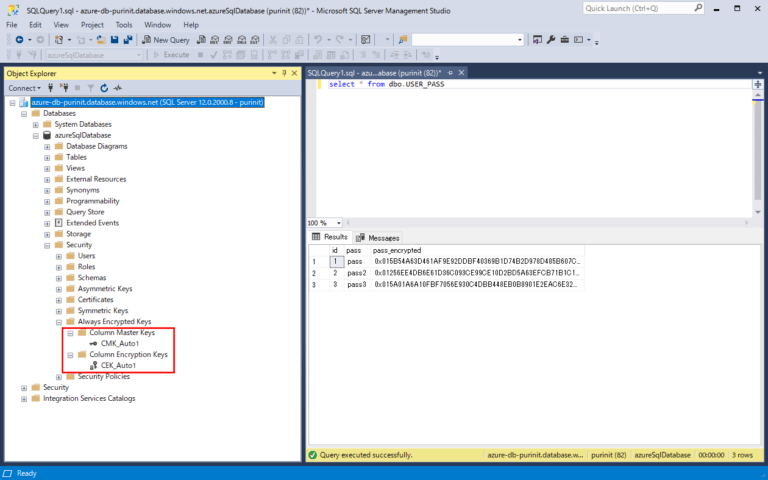
Task: Expand the System Databases node
Action: click(35, 124)
